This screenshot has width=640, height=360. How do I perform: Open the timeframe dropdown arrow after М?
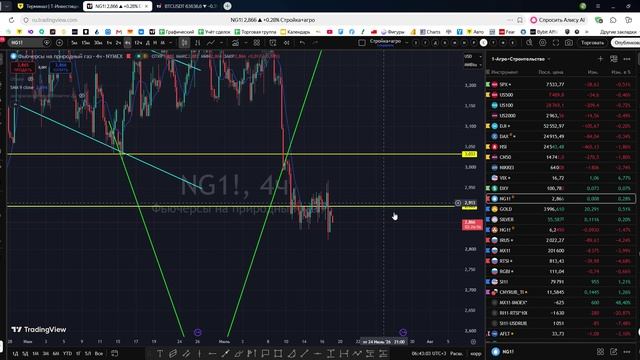point(171,42)
